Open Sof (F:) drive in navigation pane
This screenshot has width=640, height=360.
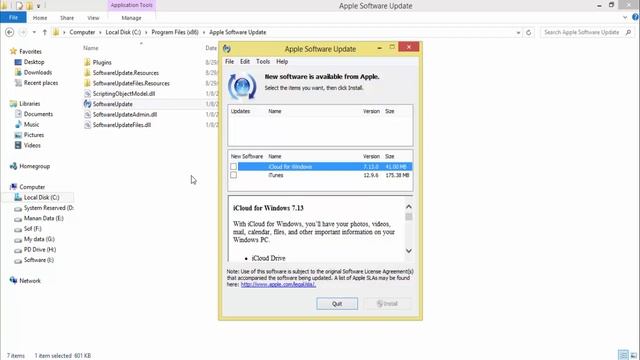point(33,229)
